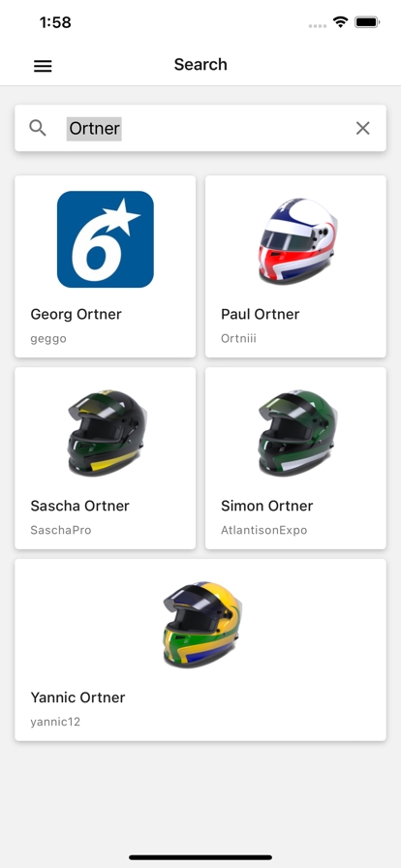Select the Yannic Ortner name label

point(77,697)
